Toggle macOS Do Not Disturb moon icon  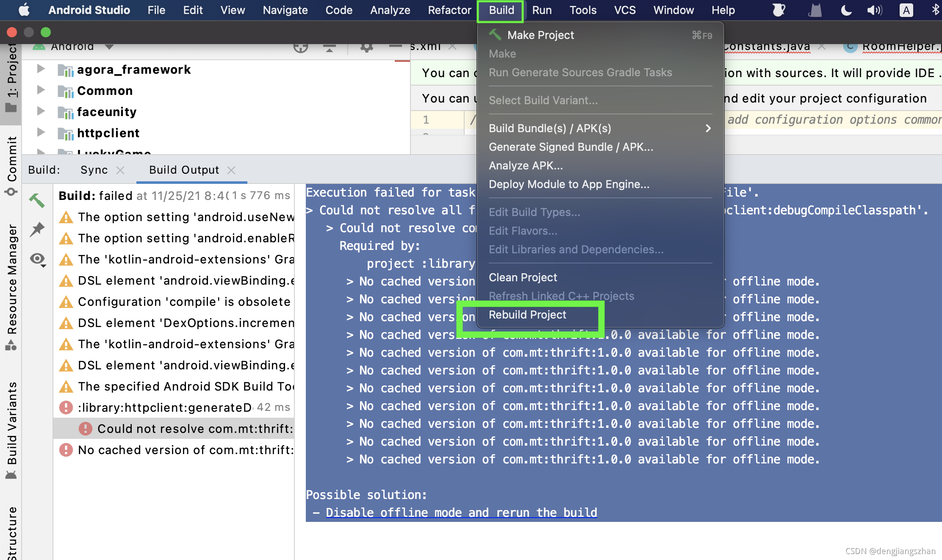click(846, 10)
